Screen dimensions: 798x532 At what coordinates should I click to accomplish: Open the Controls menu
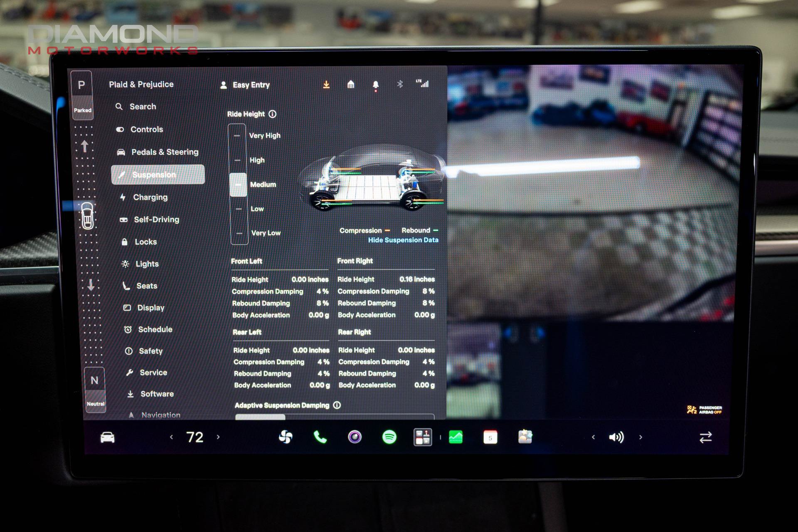click(139, 130)
